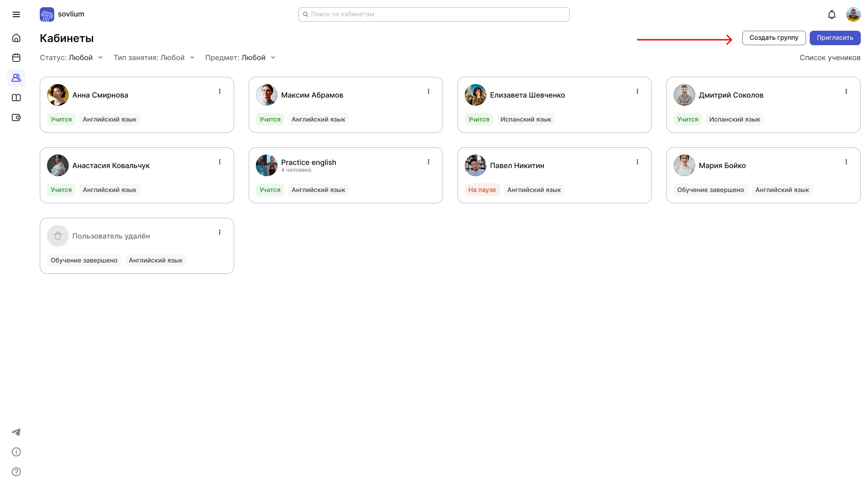Click the Пригласить button
This screenshot has height=488, width=868.
[835, 38]
